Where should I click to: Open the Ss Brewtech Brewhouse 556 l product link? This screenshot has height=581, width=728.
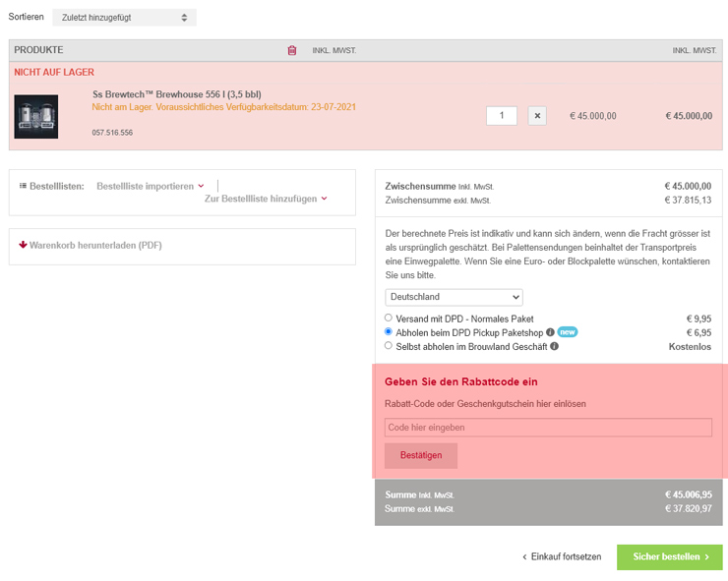pos(177,94)
